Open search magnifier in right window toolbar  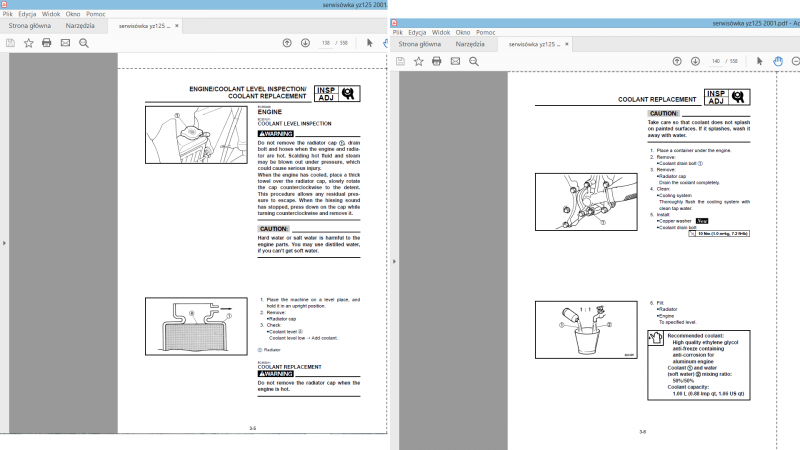click(475, 61)
